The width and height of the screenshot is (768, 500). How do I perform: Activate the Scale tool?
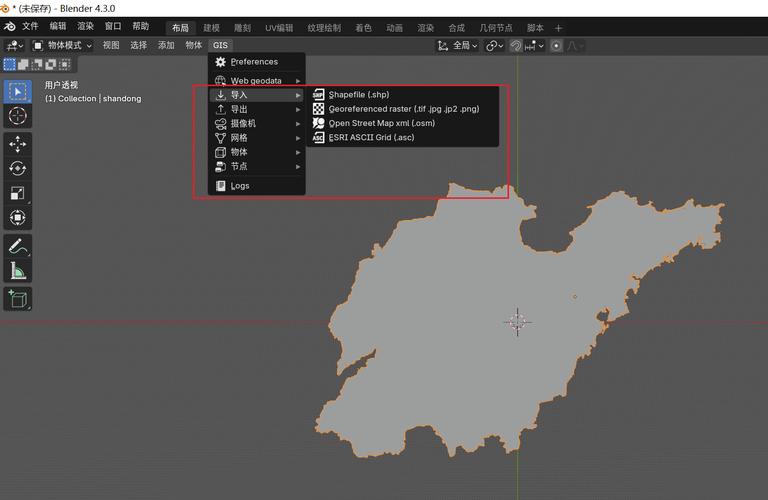click(x=18, y=193)
